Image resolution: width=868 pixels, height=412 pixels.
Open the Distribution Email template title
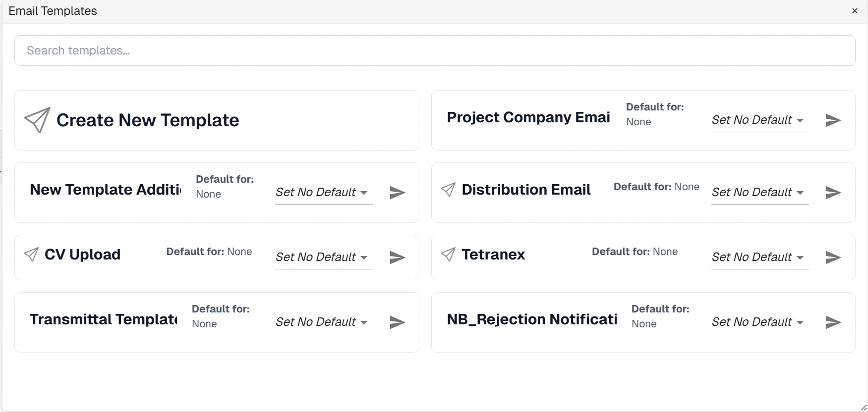[526, 190]
